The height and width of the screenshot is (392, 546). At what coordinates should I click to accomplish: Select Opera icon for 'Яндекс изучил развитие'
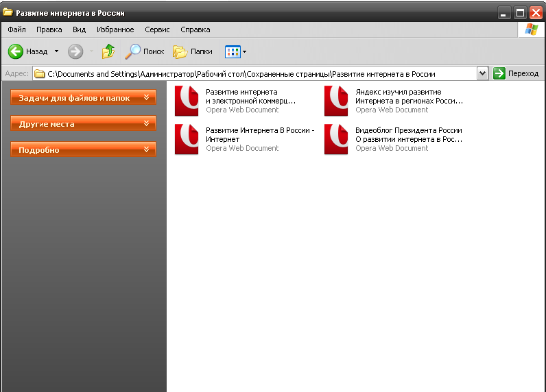click(336, 101)
